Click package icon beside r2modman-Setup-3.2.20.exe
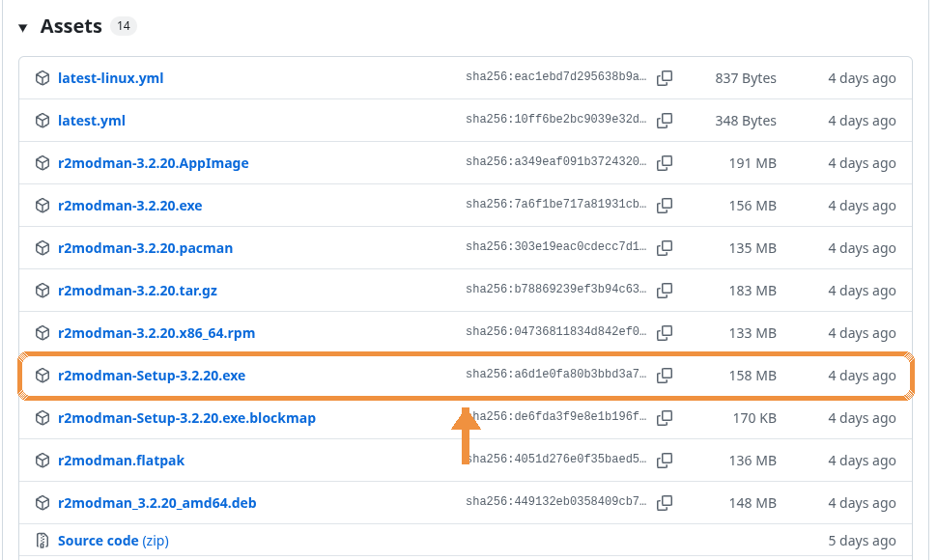Screen dimensions: 937x560 pos(43,376)
